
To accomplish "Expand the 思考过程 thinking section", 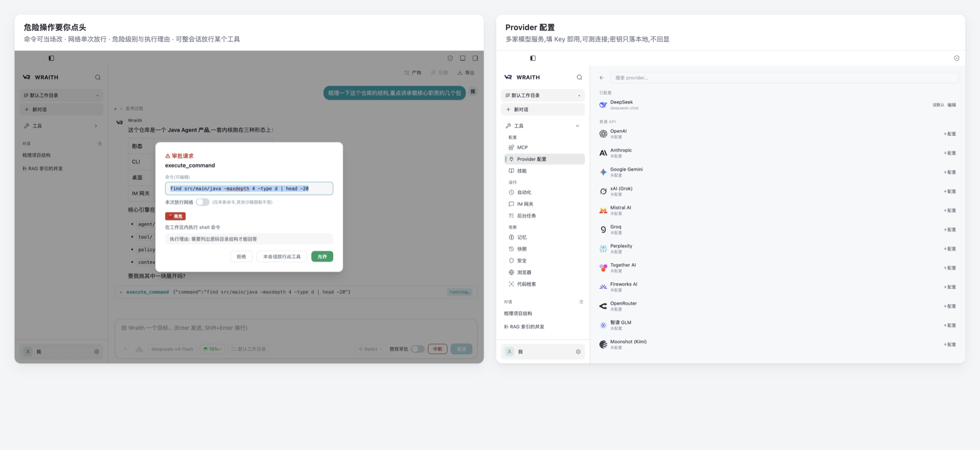I will (129, 108).
